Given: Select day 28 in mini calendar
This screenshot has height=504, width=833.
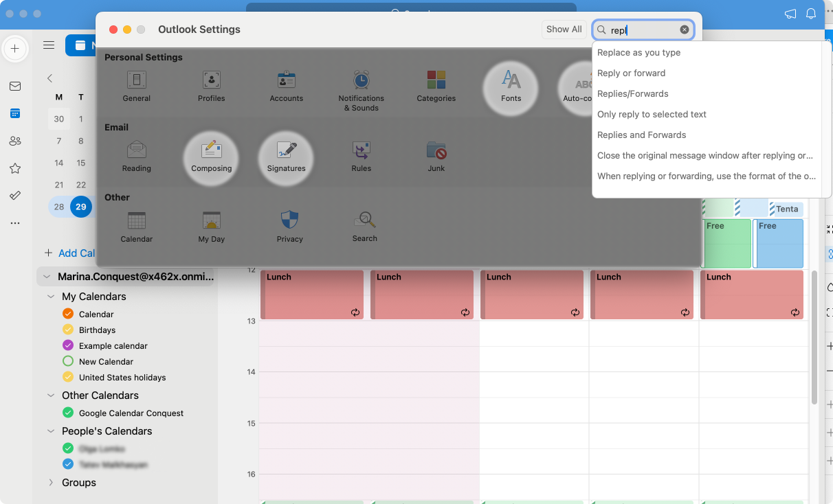Looking at the screenshot, I should pos(59,207).
